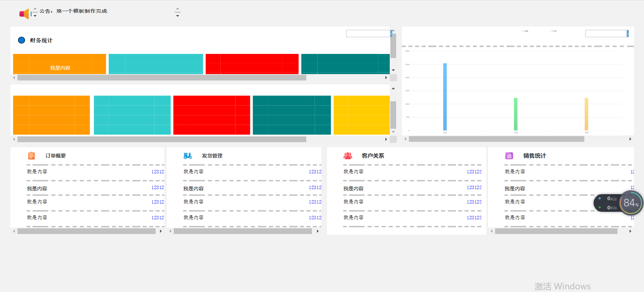Click the 84% network speed monitor widget
This screenshot has width=644, height=292.
point(619,202)
